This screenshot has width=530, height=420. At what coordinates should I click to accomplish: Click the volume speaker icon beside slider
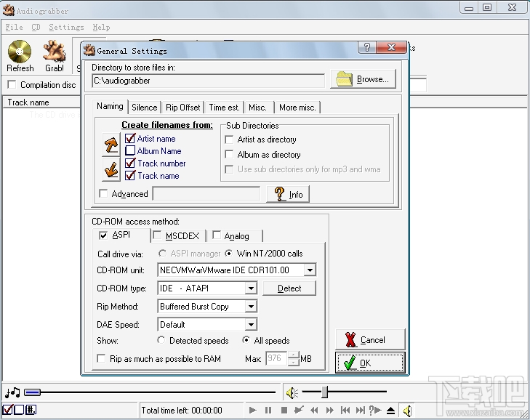292,392
